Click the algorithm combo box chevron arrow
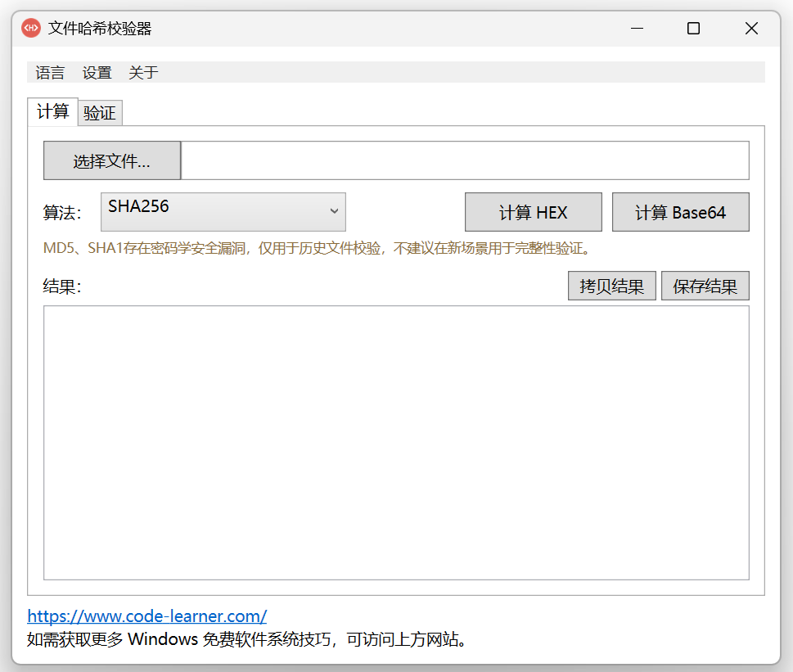The height and width of the screenshot is (672, 793). click(334, 211)
